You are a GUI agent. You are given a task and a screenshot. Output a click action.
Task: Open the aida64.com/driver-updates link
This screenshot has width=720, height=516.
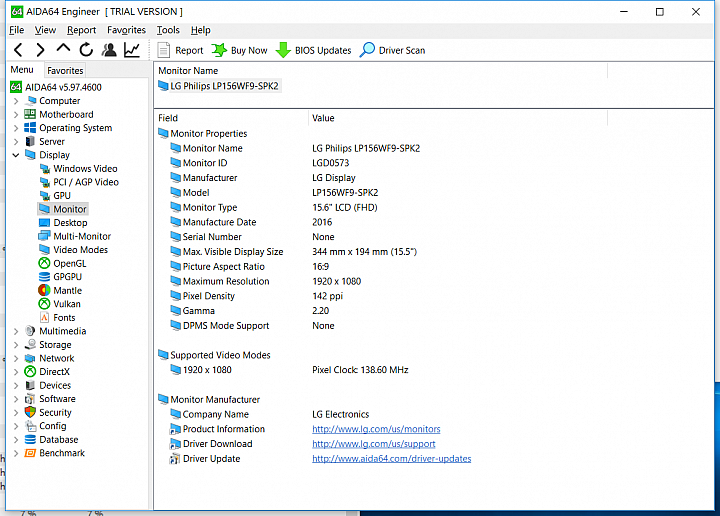392,459
